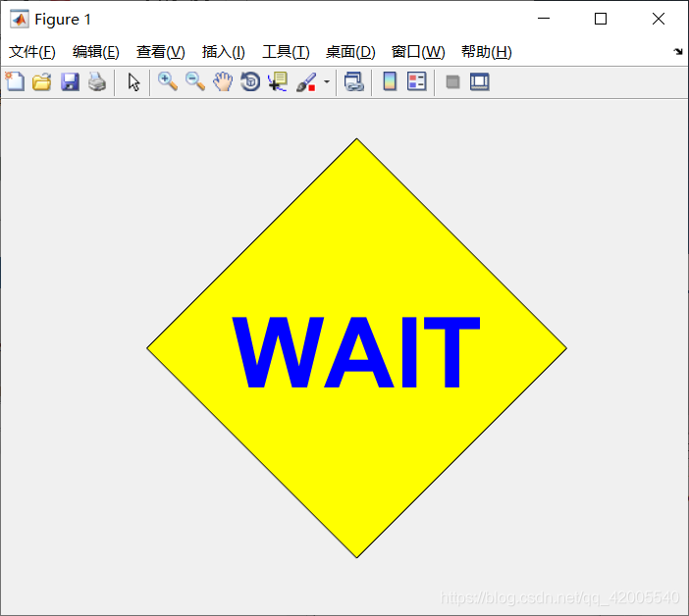The height and width of the screenshot is (616, 689).
Task: Activate the Zoom In magnifier tool
Action: click(168, 81)
